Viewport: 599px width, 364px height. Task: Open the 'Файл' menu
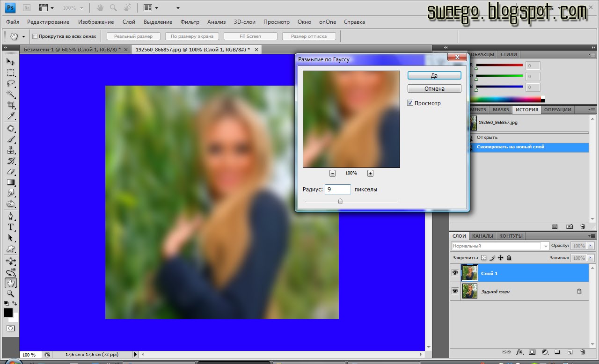pyautogui.click(x=13, y=22)
